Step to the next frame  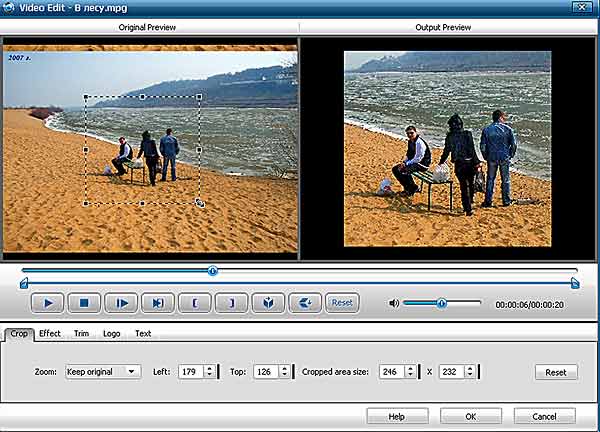pos(123,302)
